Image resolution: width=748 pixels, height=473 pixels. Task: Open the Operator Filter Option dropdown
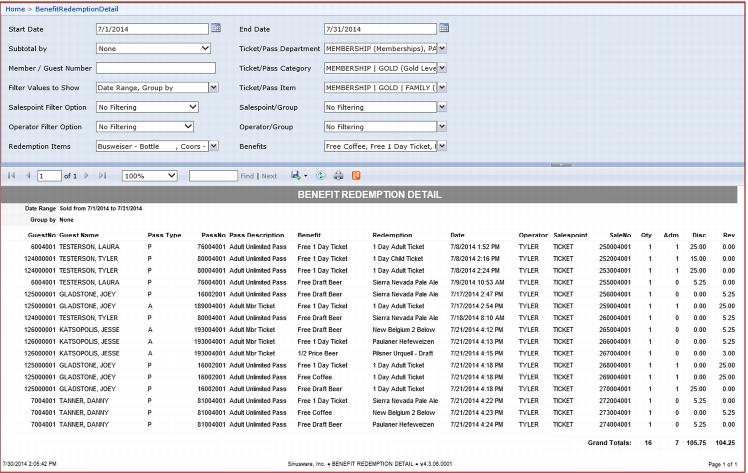(188, 127)
